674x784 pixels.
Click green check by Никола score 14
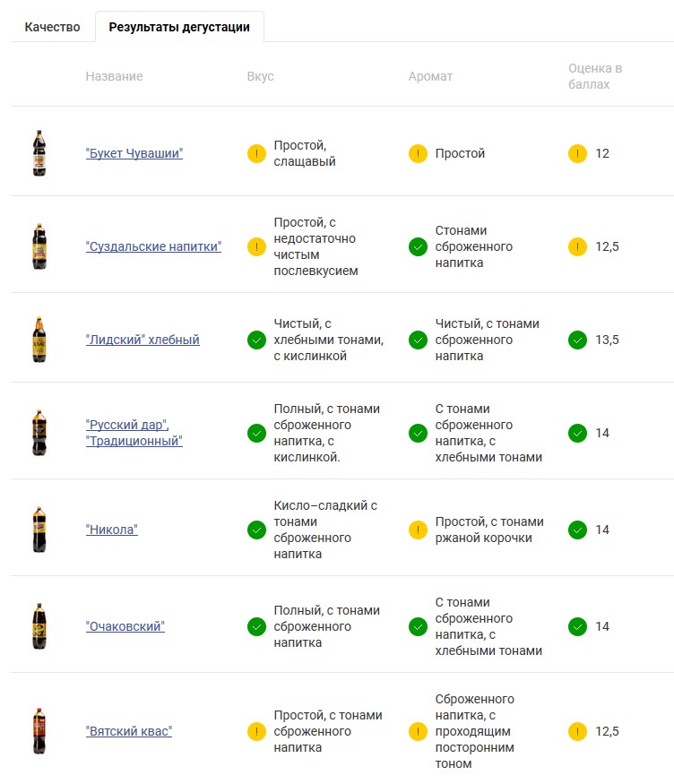[x=577, y=530]
